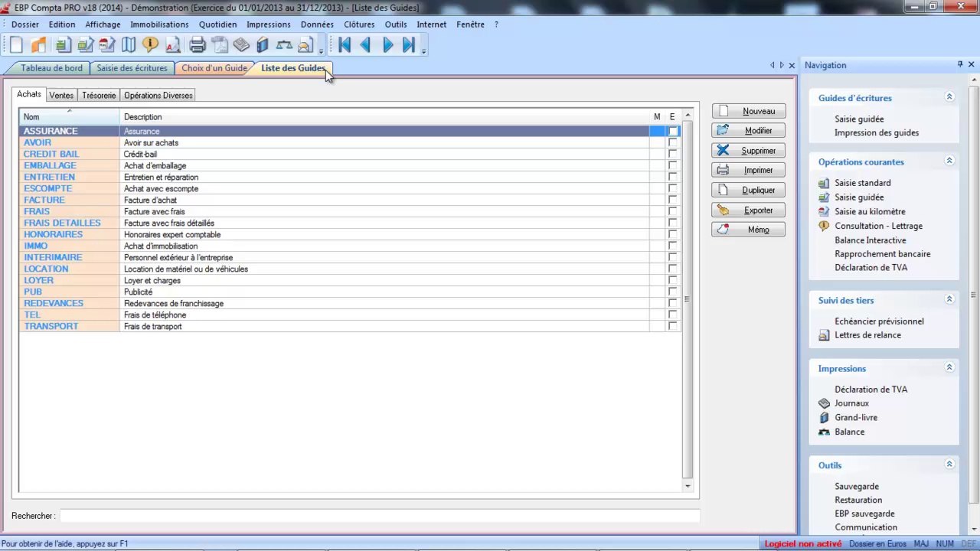
Task: Go to the previous record toolbar arrow
Action: 366,45
